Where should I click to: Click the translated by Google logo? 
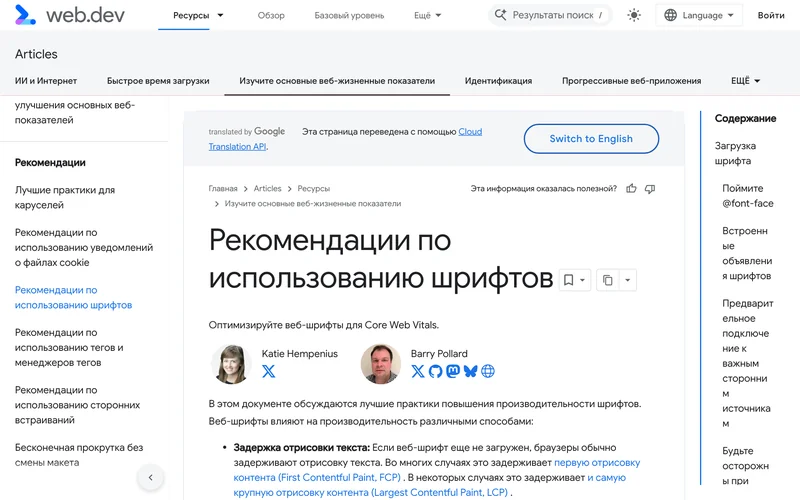click(246, 132)
